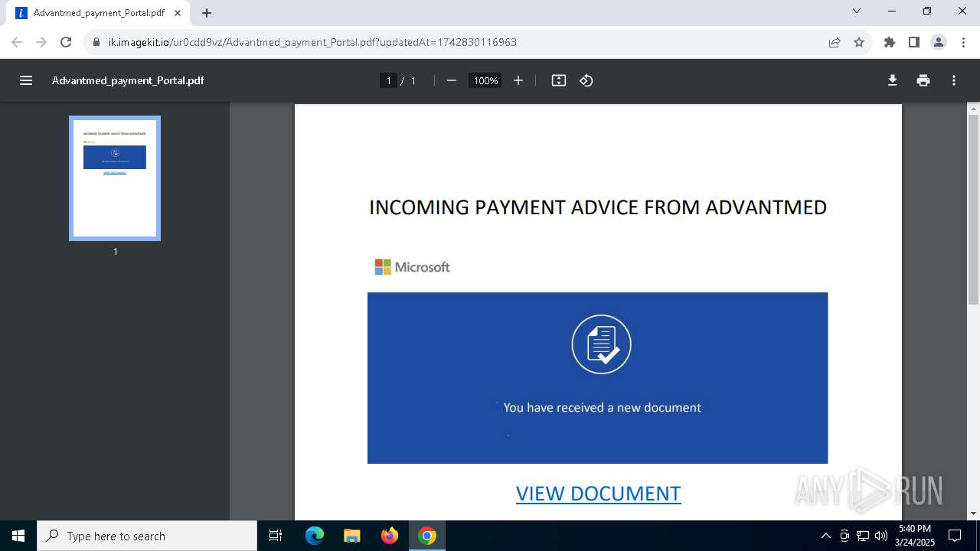Image resolution: width=980 pixels, height=551 pixels.
Task: Open the Windows Start menu
Action: click(18, 536)
